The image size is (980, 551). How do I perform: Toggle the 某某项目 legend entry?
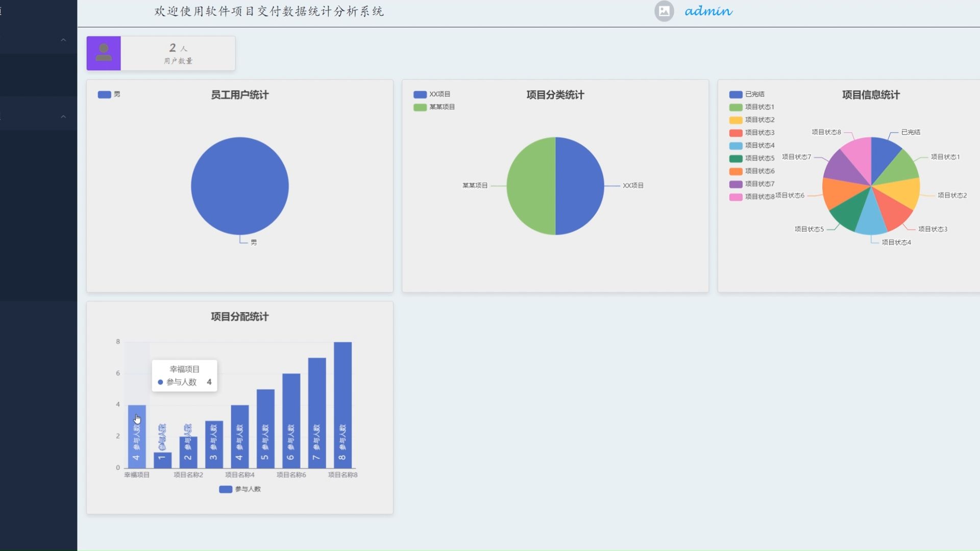pyautogui.click(x=434, y=107)
